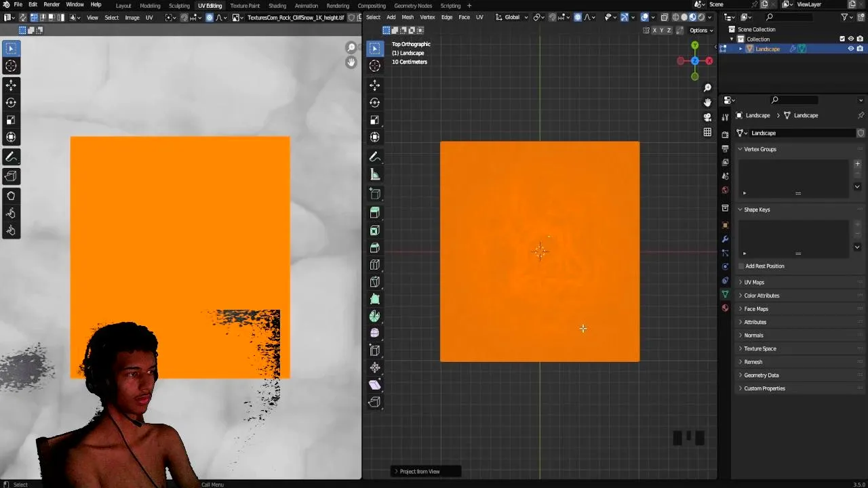Expand the UV Maps panel

pos(753,282)
